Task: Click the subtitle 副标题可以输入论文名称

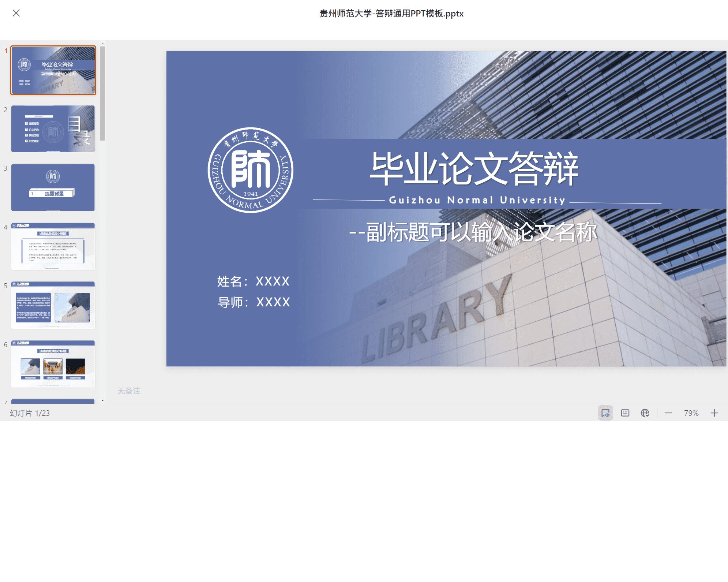Action: click(x=473, y=232)
